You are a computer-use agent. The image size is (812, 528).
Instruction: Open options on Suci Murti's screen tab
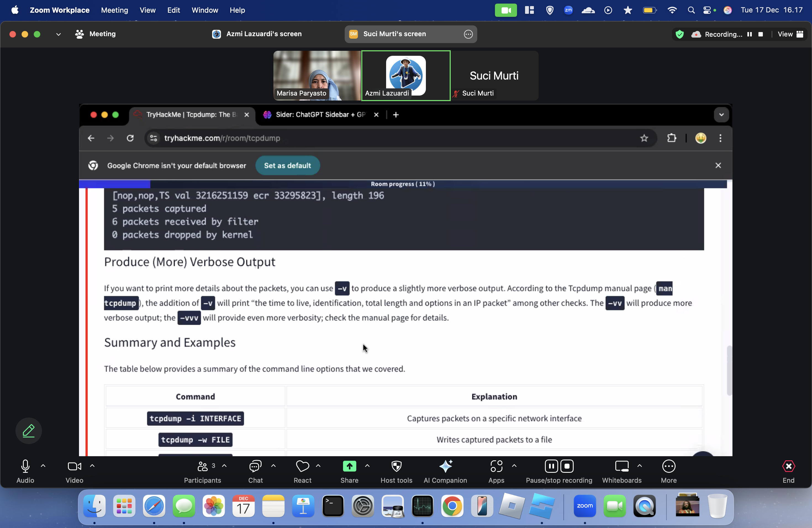468,34
